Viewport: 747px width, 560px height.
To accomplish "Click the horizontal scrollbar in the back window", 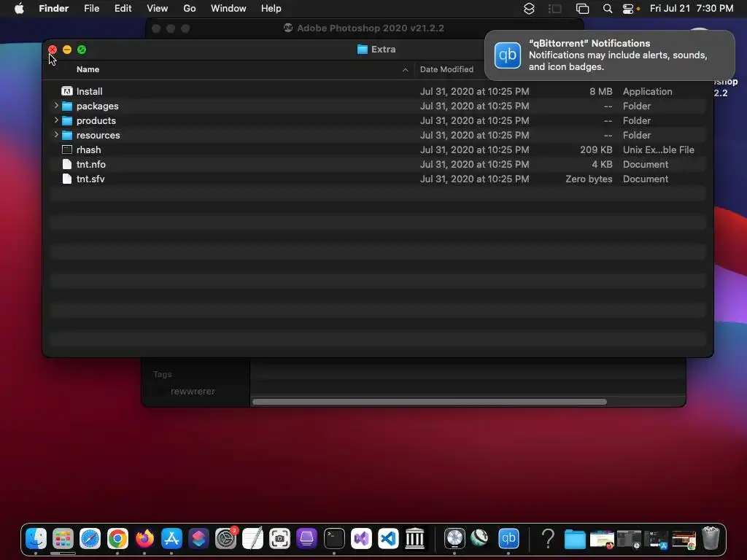I will coord(429,402).
